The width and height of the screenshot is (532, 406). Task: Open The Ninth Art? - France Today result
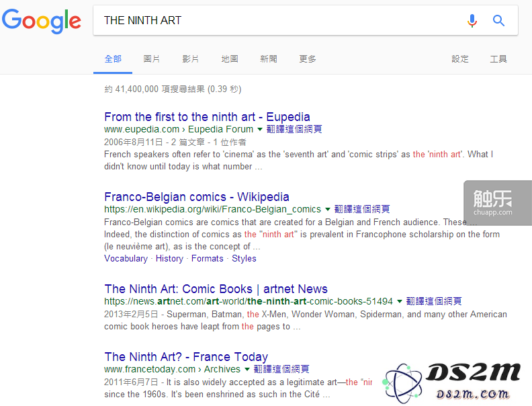(186, 357)
